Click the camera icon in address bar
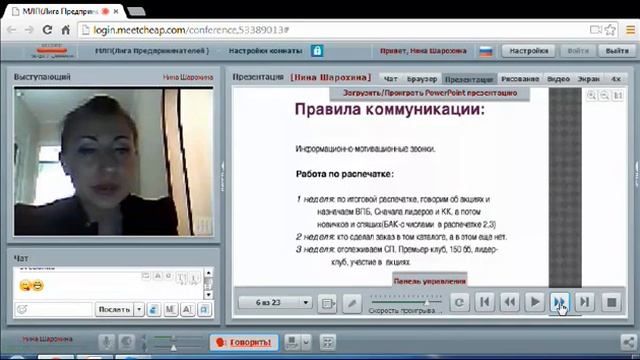Viewport: 640px width, 360px height. tap(596, 29)
